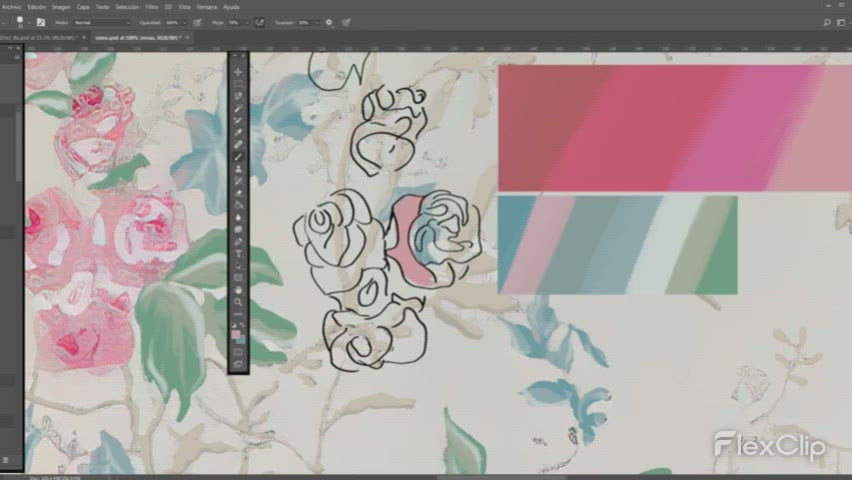Choose the Eraser tool

238,193
